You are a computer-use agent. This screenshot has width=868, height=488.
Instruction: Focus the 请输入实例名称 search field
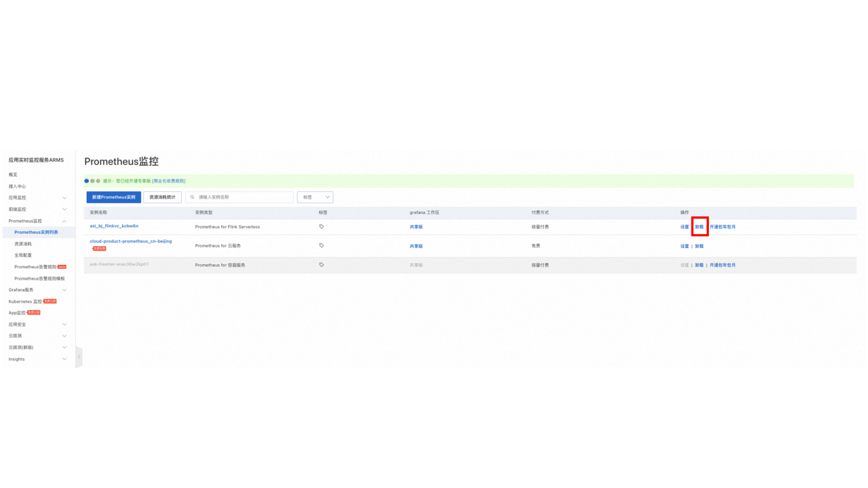click(x=240, y=197)
